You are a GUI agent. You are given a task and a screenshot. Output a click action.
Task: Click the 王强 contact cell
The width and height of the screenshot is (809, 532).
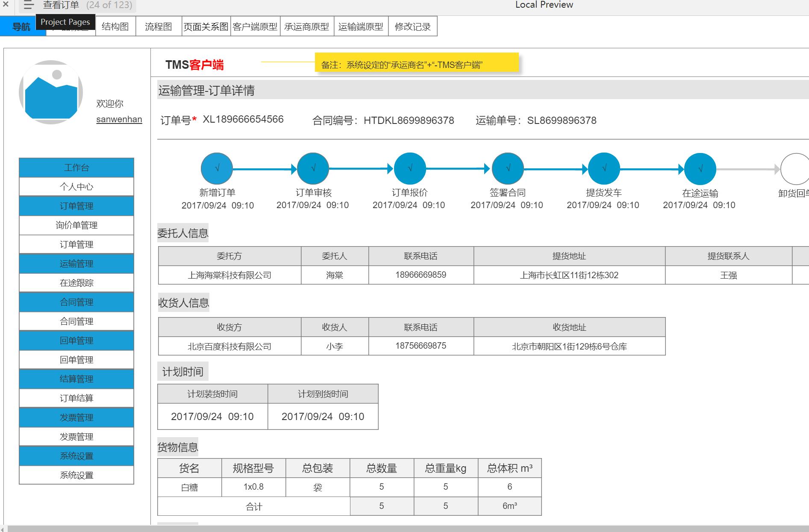point(729,275)
